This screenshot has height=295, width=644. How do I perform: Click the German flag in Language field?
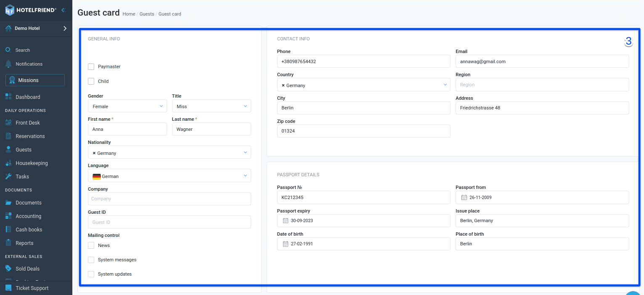point(97,176)
